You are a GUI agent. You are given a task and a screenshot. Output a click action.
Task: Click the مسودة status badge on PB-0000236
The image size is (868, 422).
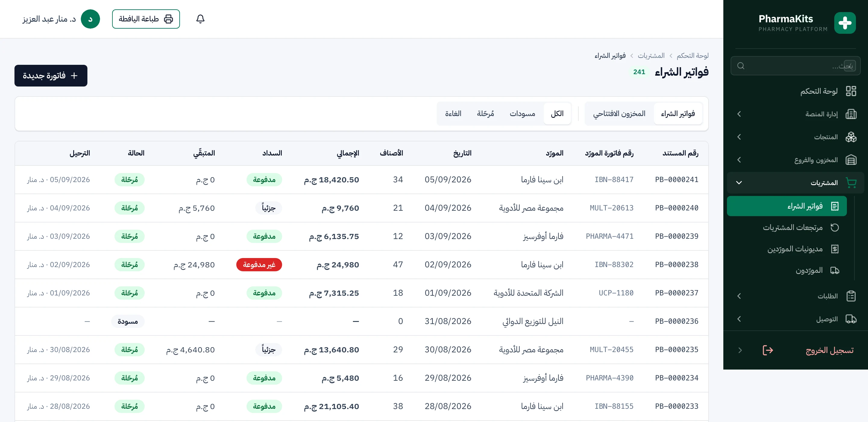pyautogui.click(x=128, y=321)
